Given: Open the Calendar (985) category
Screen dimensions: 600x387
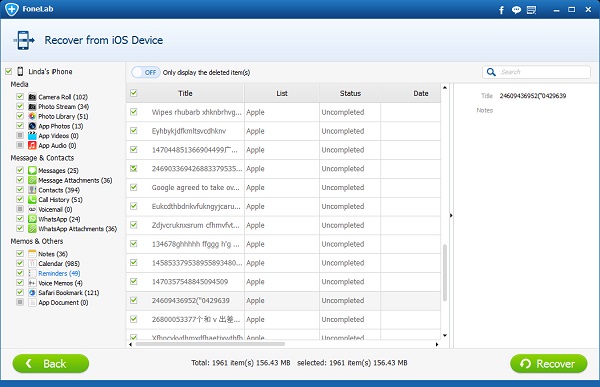Looking at the screenshot, I should (x=59, y=263).
